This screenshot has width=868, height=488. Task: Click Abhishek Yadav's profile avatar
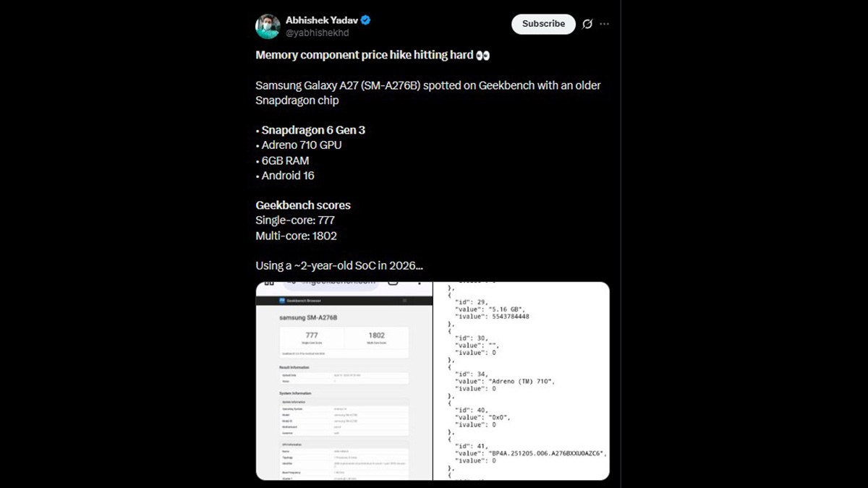click(x=268, y=24)
